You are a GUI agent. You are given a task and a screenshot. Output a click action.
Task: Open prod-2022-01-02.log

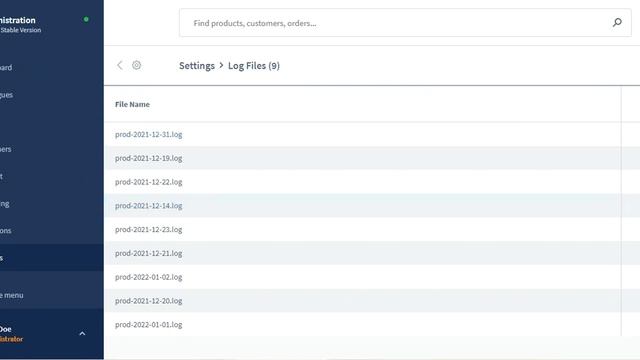[149, 277]
